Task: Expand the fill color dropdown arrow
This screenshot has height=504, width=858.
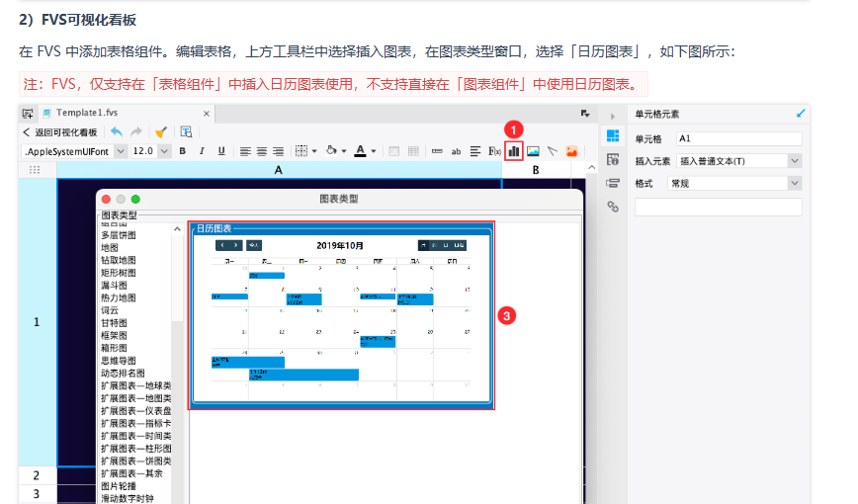Action: tap(344, 151)
